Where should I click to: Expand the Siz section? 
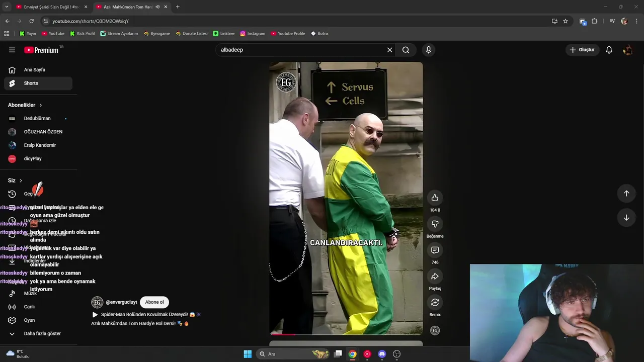[x=15, y=180]
